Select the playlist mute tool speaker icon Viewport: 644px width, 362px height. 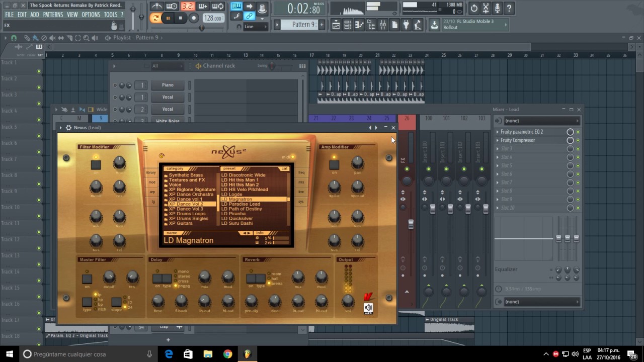[x=52, y=38]
